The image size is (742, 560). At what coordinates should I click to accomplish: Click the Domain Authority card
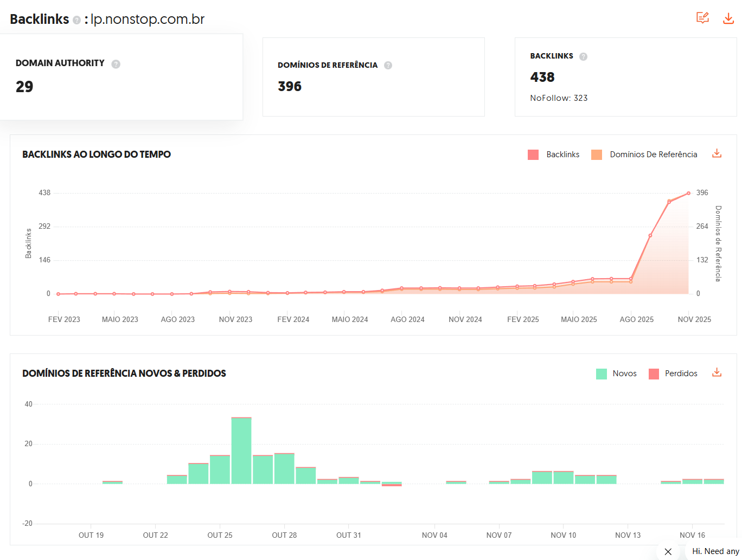[x=121, y=76]
